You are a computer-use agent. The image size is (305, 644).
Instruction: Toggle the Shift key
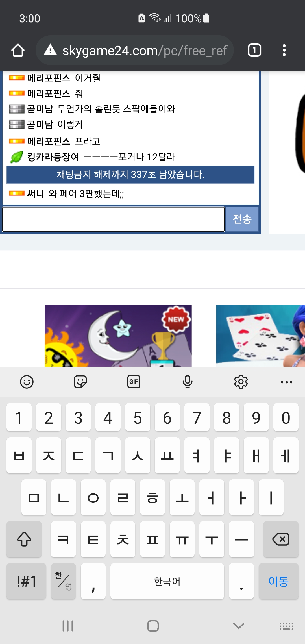(24, 539)
